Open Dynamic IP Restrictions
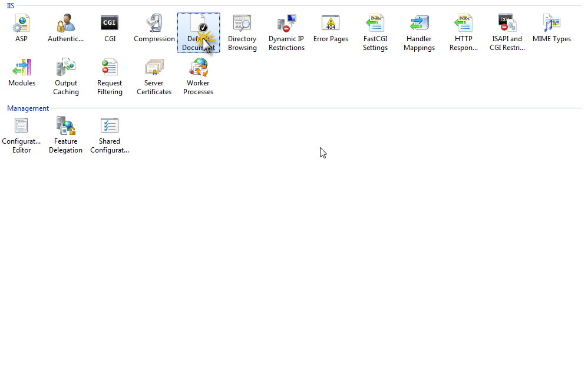Viewport: 588px width, 381px height. click(x=286, y=32)
